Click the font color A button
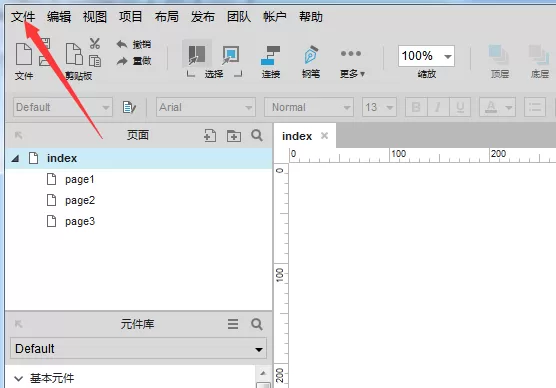The height and width of the screenshot is (388, 556). (x=491, y=107)
